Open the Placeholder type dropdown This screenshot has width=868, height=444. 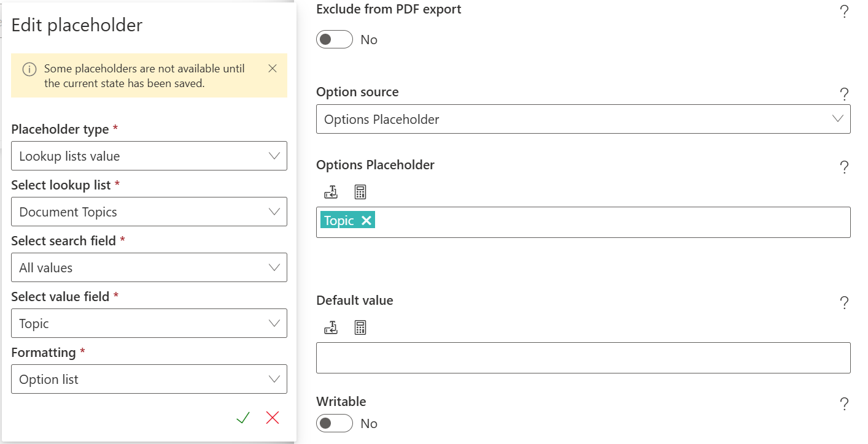[149, 156]
